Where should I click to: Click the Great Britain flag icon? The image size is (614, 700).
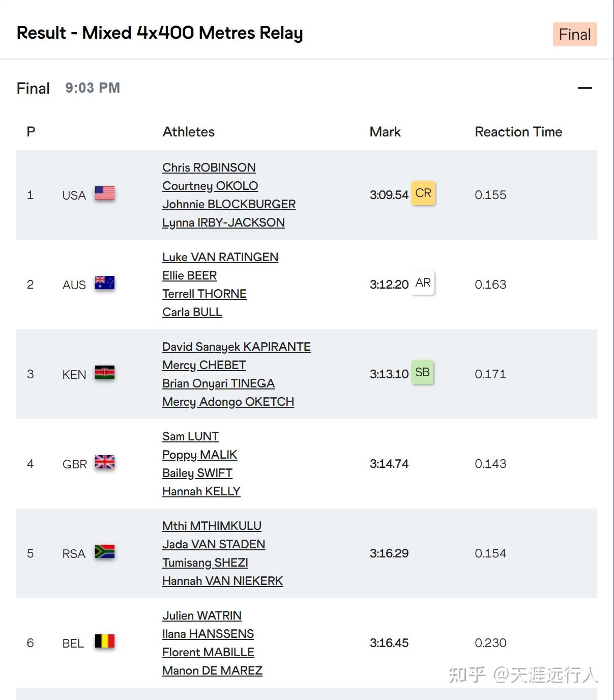[x=105, y=462]
